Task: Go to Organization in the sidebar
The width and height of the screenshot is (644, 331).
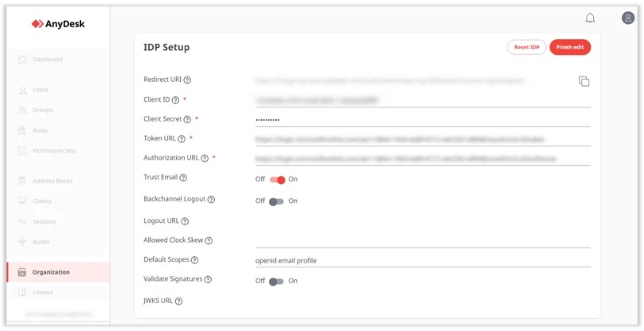Action: coord(51,272)
